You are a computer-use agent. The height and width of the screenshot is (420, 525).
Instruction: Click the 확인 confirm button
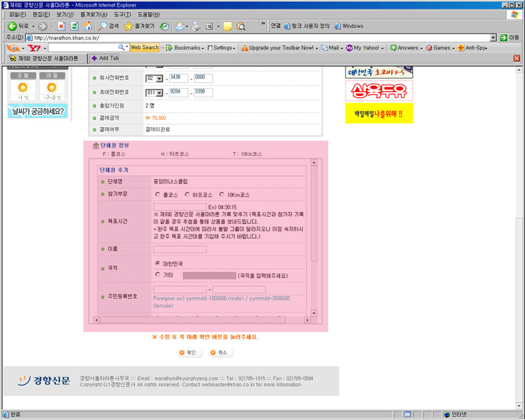187,353
